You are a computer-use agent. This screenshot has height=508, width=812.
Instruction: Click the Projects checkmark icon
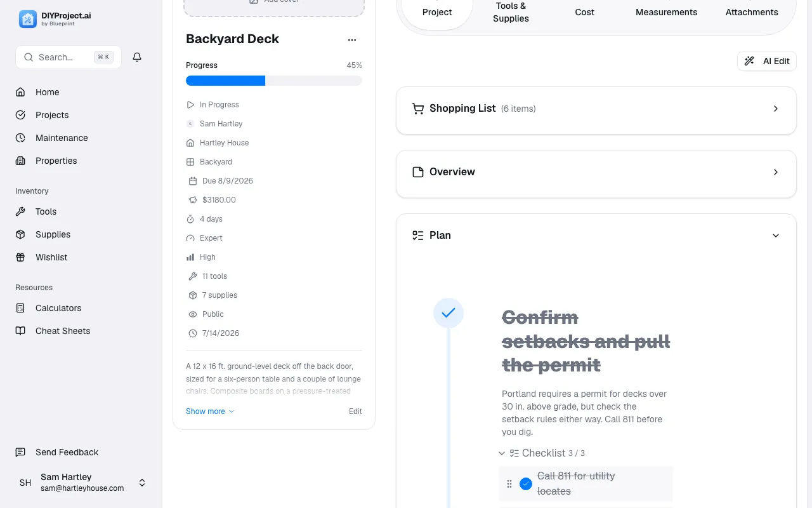click(20, 115)
